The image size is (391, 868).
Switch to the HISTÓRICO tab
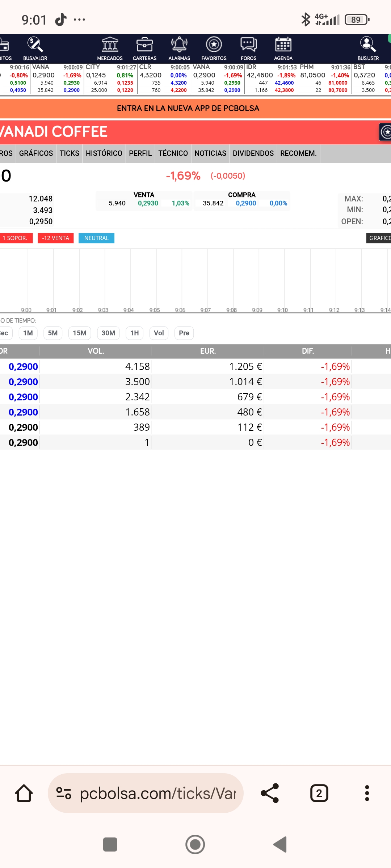point(104,153)
